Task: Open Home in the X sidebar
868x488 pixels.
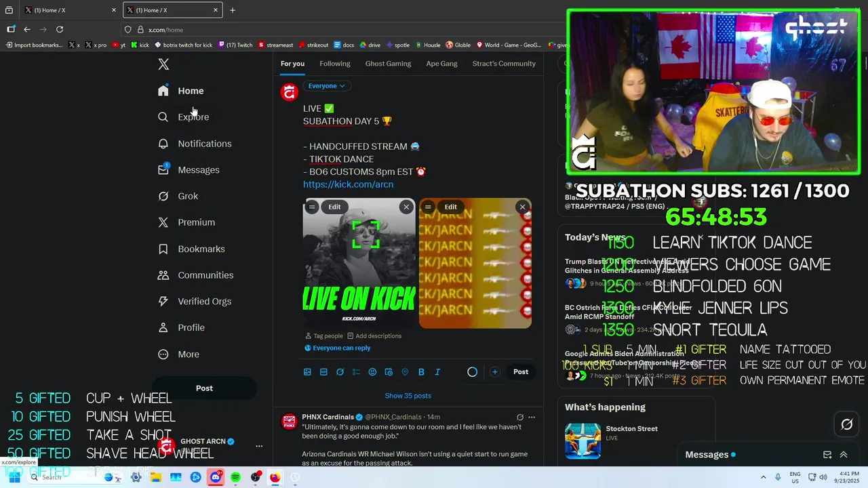Action: [x=180, y=91]
